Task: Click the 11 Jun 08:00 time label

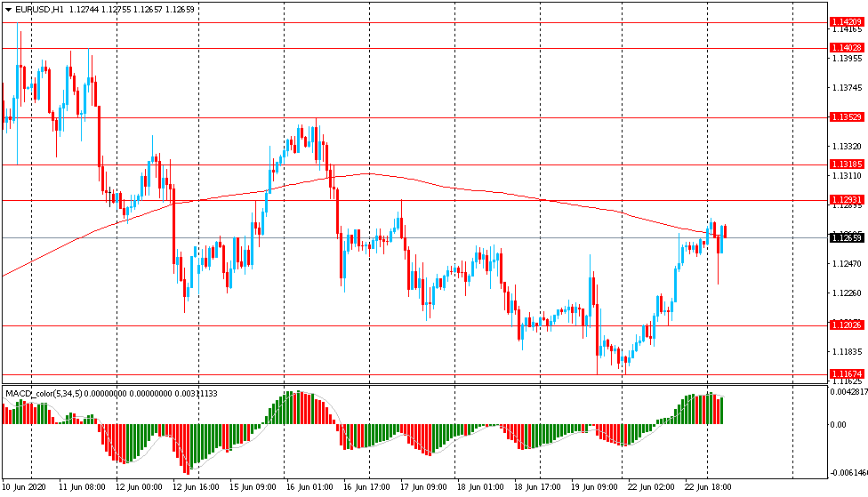Action: coord(82,487)
